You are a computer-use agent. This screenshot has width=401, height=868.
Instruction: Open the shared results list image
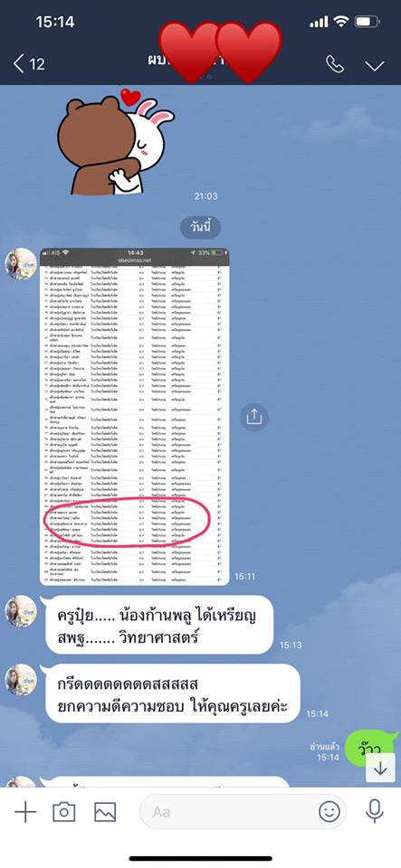pos(135,416)
